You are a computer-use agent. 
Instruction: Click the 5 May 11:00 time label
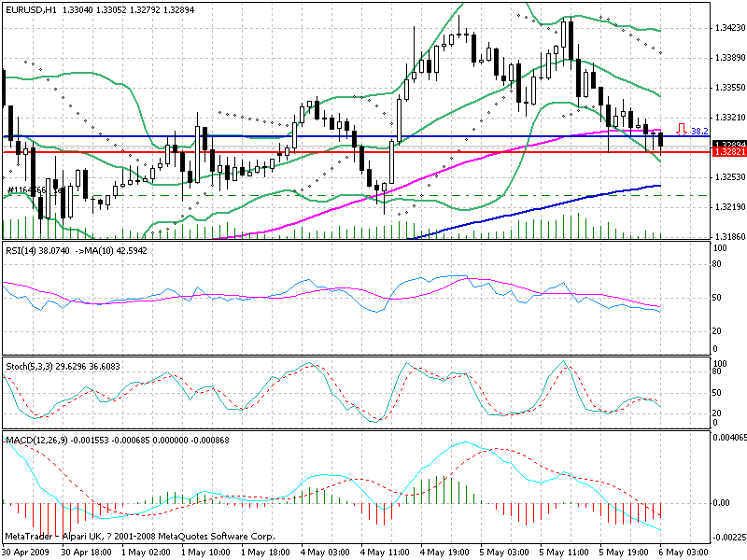pos(564,553)
